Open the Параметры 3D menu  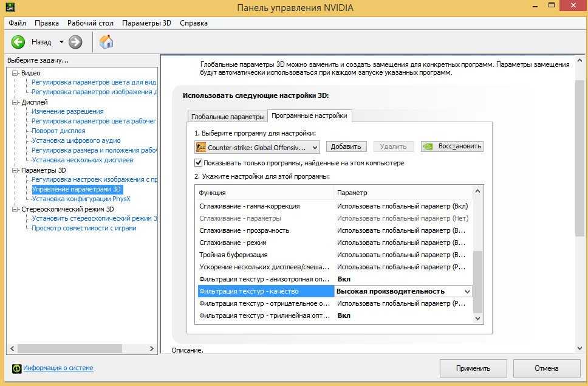[x=146, y=23]
